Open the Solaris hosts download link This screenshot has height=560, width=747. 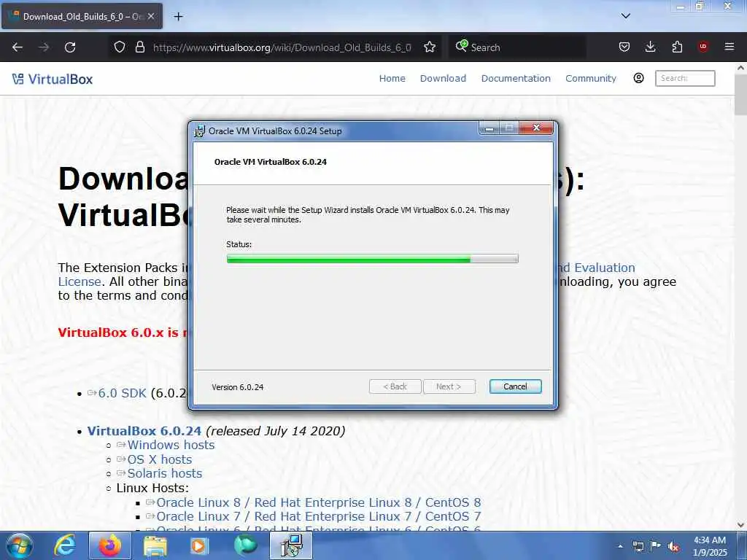(165, 473)
